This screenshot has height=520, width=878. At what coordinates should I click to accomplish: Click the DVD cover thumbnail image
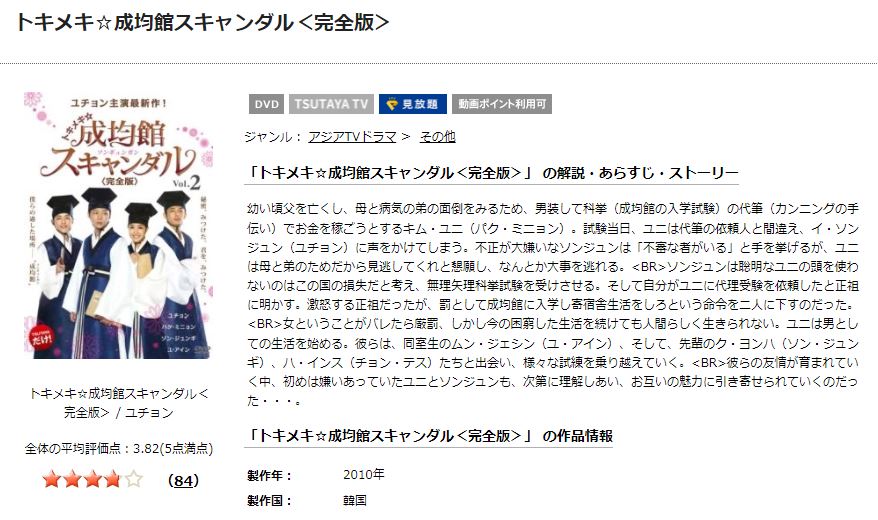tap(118, 225)
